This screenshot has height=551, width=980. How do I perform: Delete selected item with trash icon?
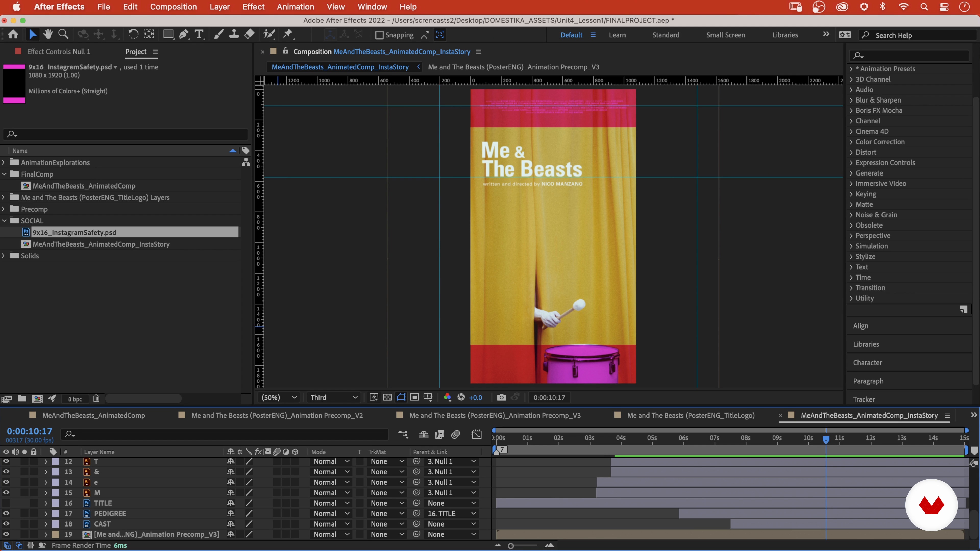[x=96, y=398]
